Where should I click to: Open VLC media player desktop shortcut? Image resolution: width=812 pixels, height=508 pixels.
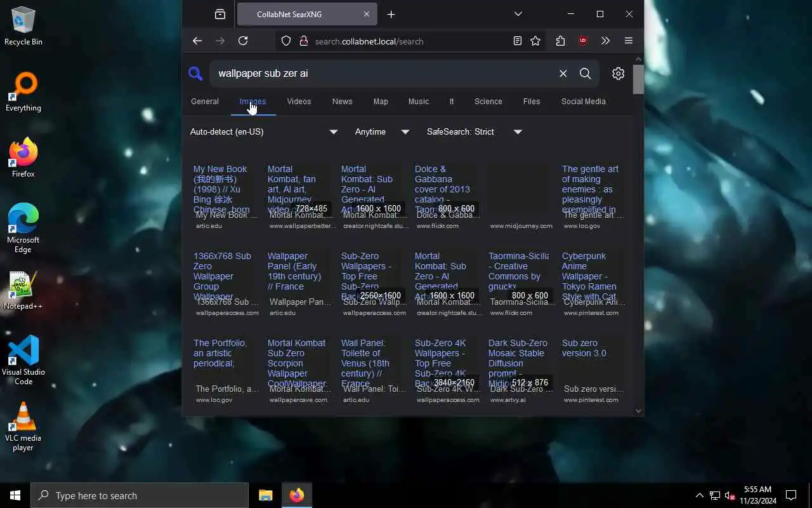23,427
